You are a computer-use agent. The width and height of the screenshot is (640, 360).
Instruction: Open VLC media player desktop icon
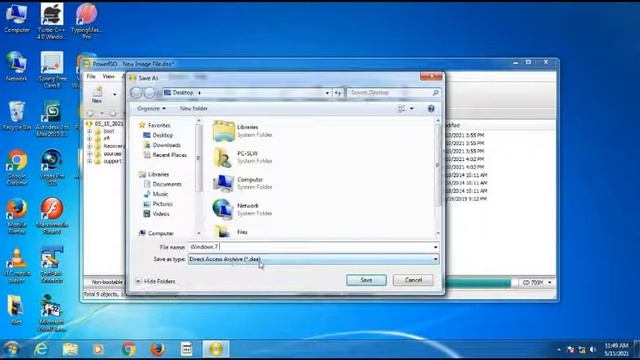(17, 265)
